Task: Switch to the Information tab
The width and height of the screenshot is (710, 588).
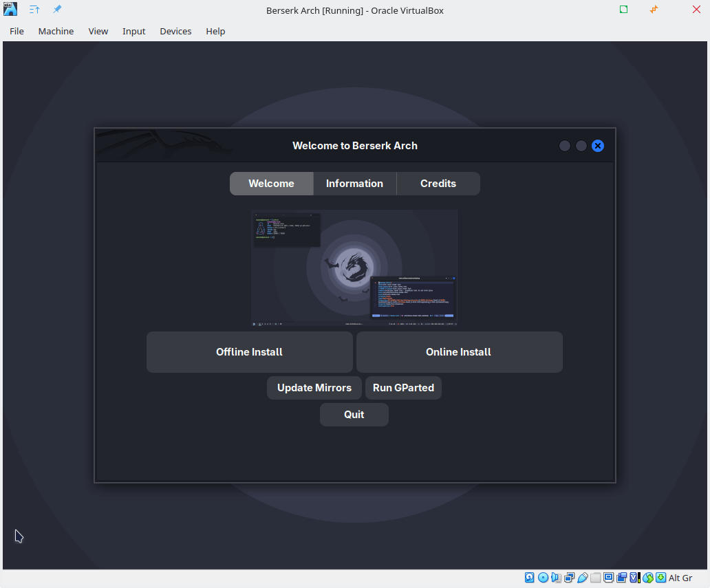Action: pyautogui.click(x=354, y=184)
